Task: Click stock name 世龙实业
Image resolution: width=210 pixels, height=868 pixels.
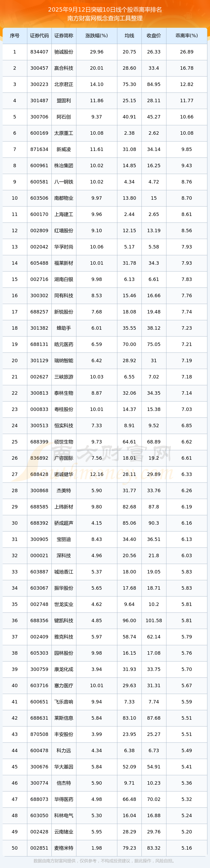Action: click(x=64, y=604)
